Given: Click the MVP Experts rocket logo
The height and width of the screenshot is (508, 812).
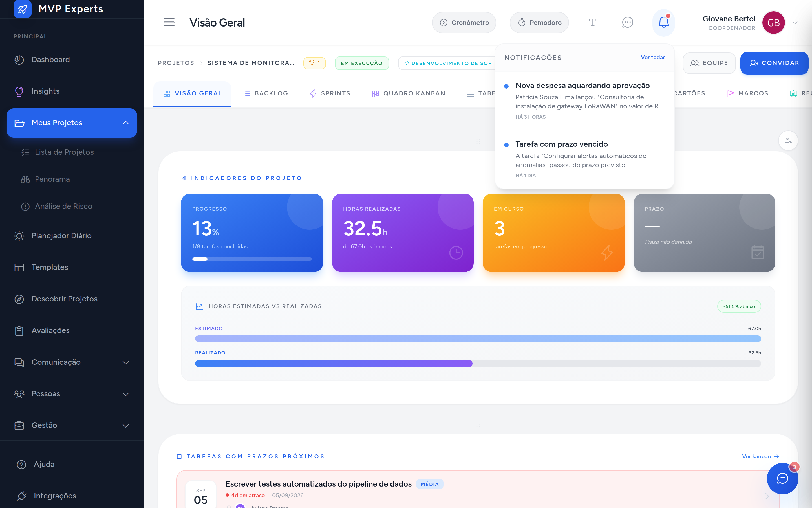Looking at the screenshot, I should pos(23,9).
